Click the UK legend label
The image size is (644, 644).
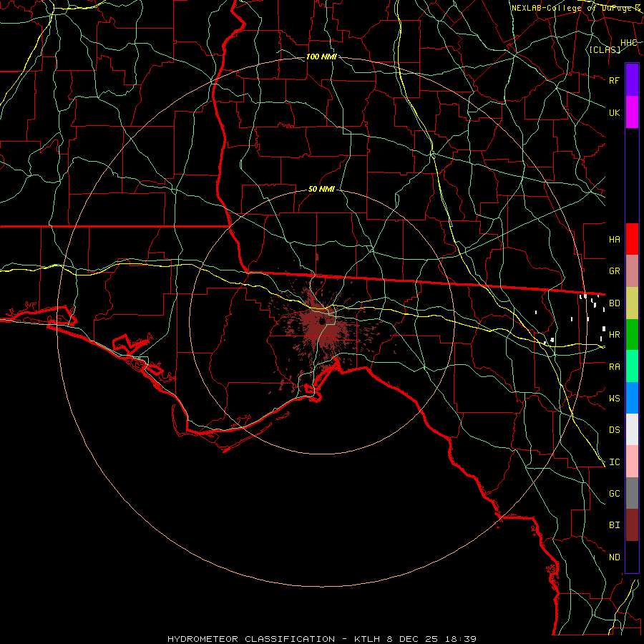(x=614, y=112)
